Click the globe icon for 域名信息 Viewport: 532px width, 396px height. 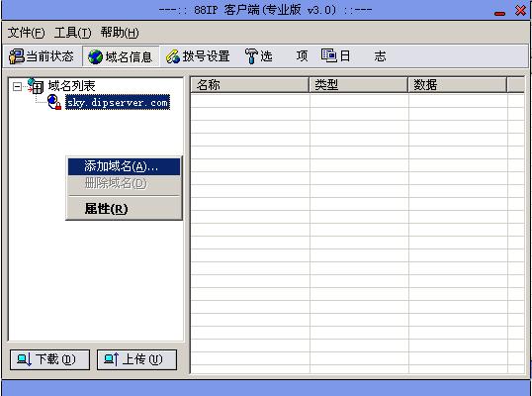[95, 56]
